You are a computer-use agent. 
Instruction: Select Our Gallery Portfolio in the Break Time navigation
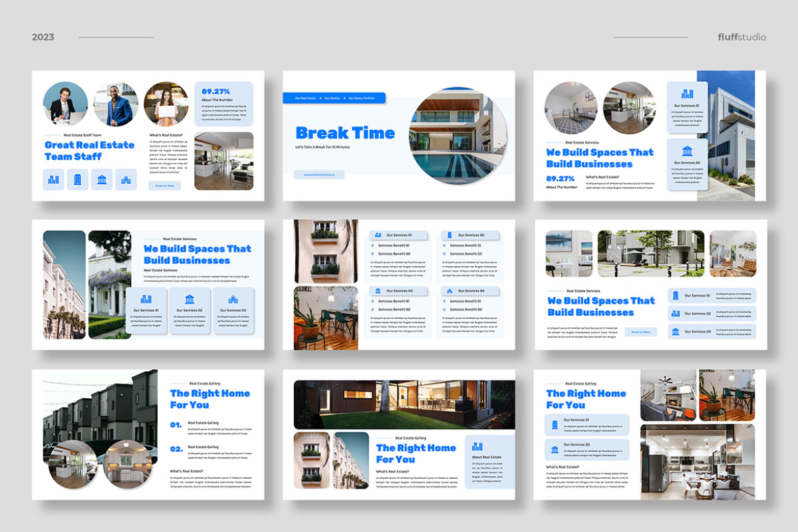[x=362, y=98]
